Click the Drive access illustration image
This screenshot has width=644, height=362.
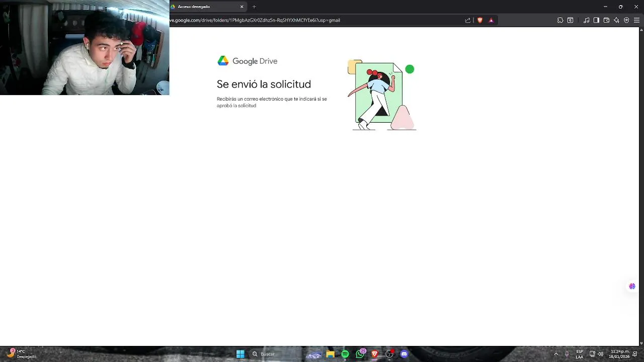point(382,95)
